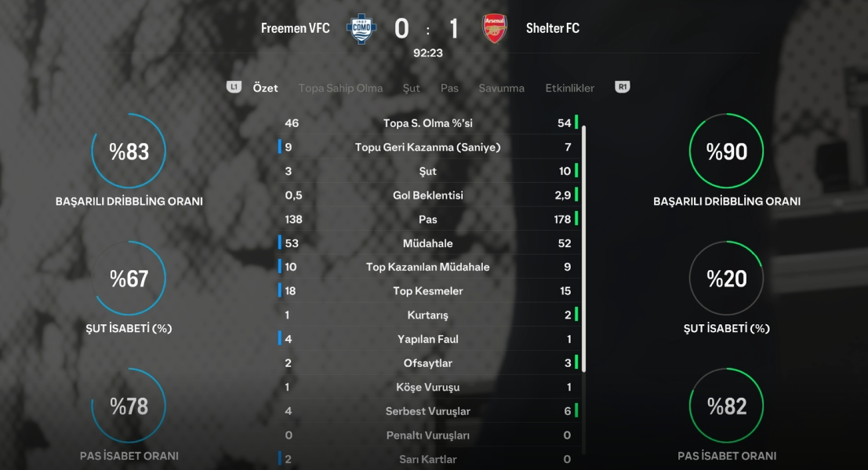Select the Pas tab
The width and height of the screenshot is (868, 470).
point(449,88)
